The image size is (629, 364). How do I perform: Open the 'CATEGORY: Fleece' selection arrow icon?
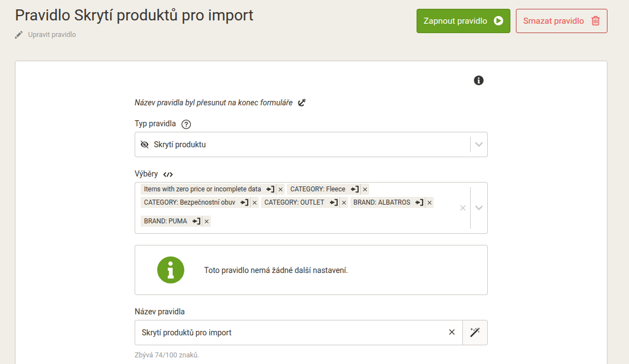(355, 189)
